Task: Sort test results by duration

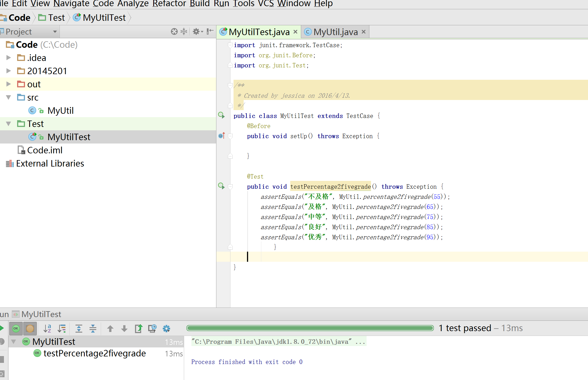Action: (x=62, y=328)
